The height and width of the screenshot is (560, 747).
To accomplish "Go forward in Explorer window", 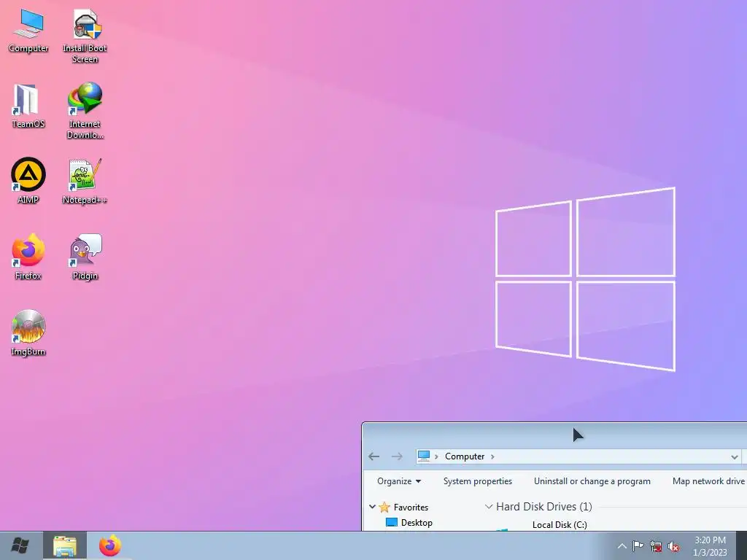I will [x=397, y=456].
